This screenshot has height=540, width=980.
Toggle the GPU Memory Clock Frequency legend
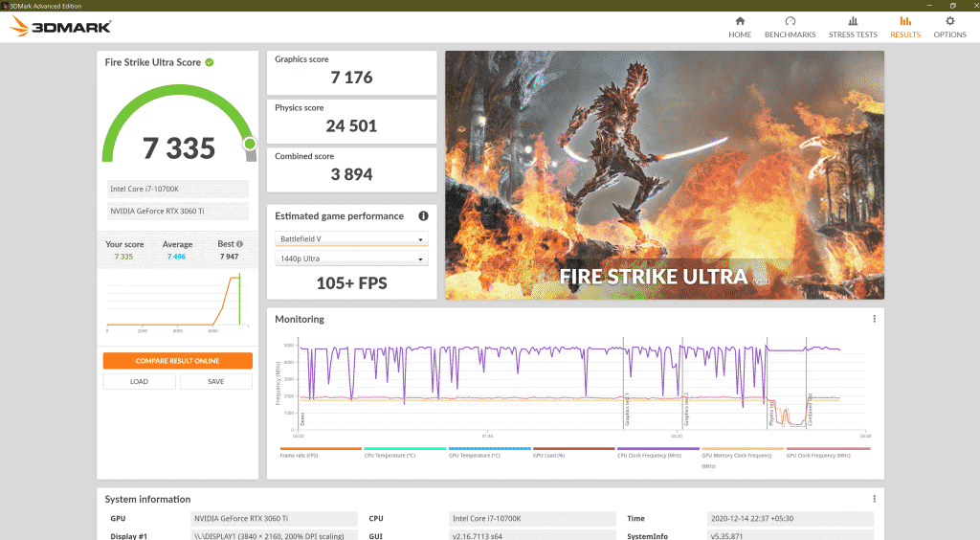(743, 457)
